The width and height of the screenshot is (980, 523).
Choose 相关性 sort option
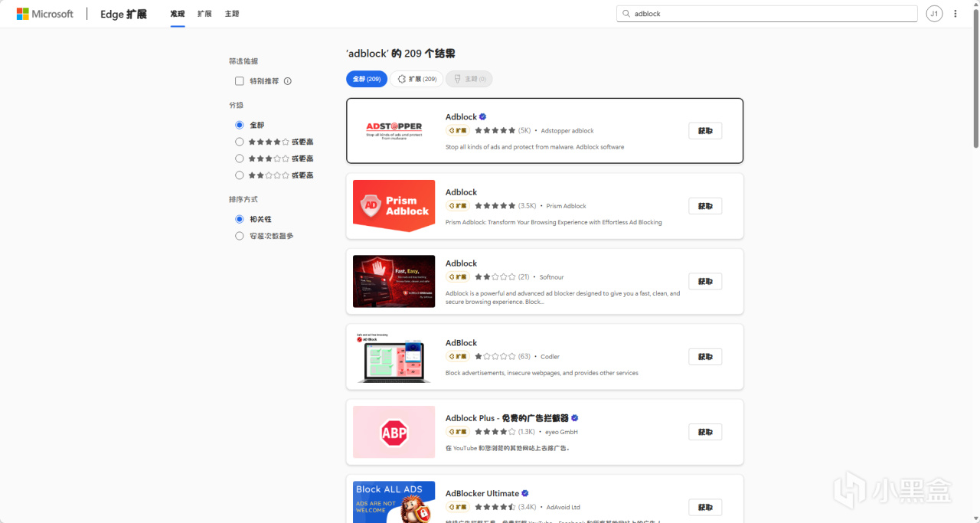point(240,219)
